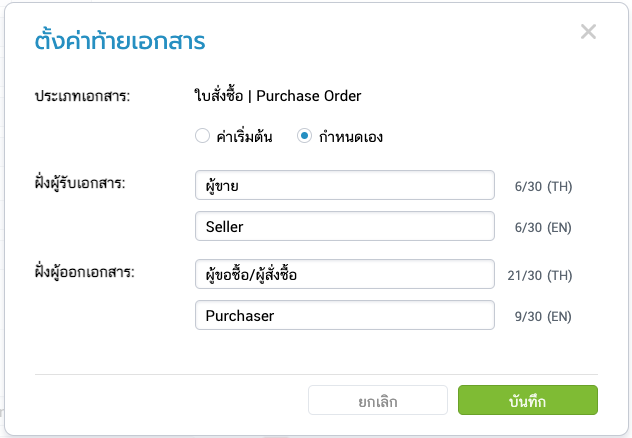This screenshot has width=632, height=438.
Task: Click the ผู้ขาย text field
Action: click(345, 185)
